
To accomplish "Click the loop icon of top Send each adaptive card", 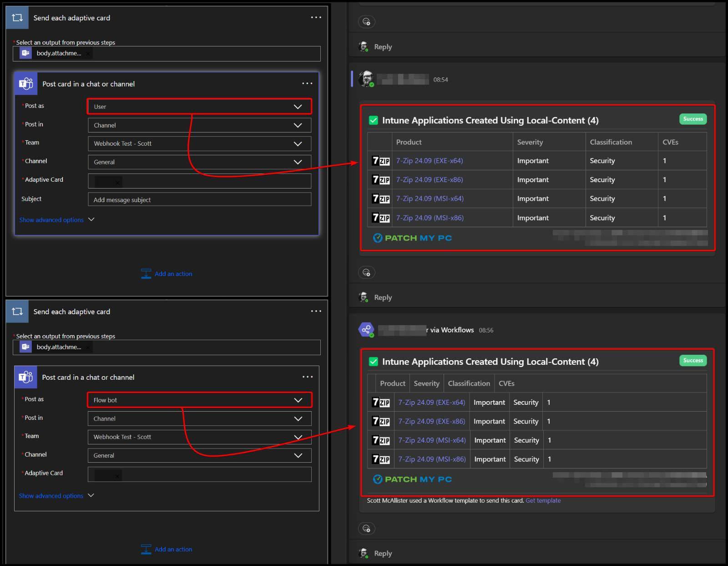I will 17,18.
